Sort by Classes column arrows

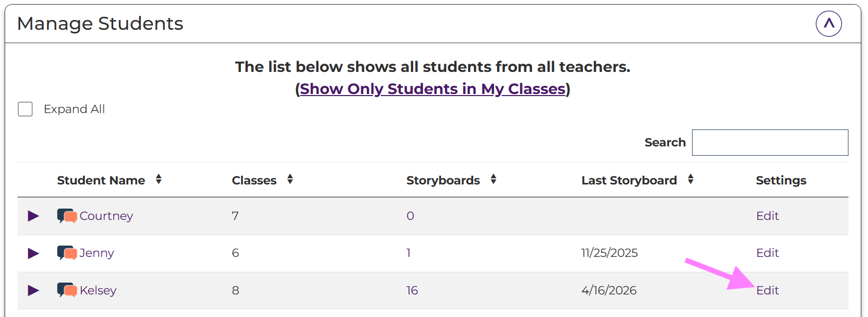[x=290, y=179]
